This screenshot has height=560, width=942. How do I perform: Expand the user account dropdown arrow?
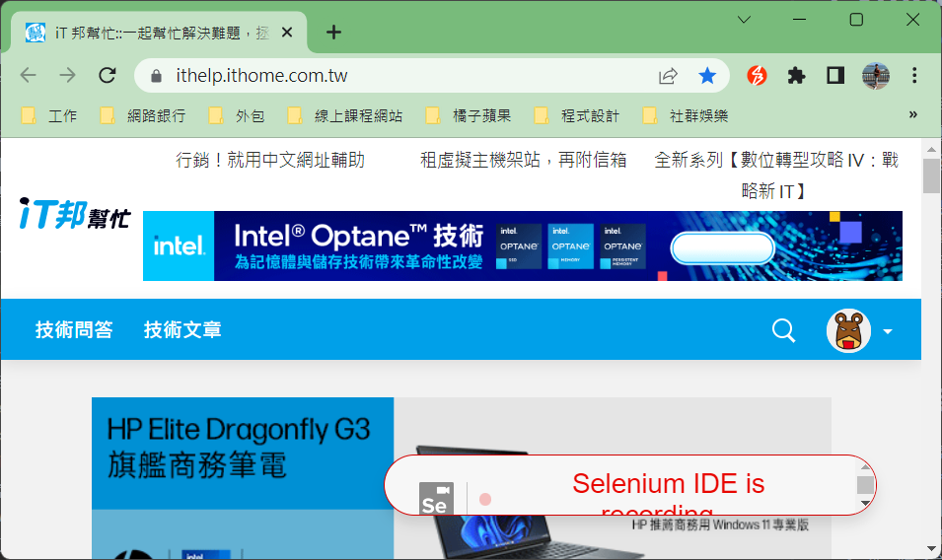click(x=888, y=331)
